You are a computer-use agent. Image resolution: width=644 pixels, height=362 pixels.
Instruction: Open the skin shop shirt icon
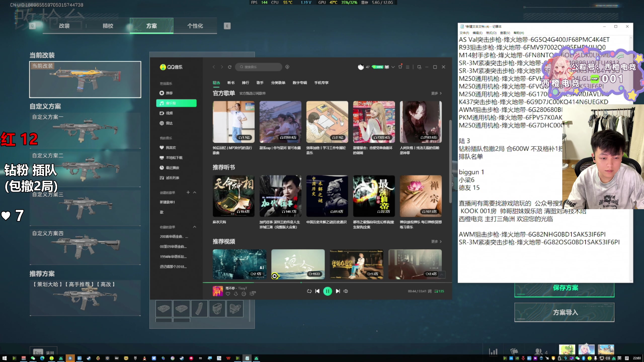400,67
